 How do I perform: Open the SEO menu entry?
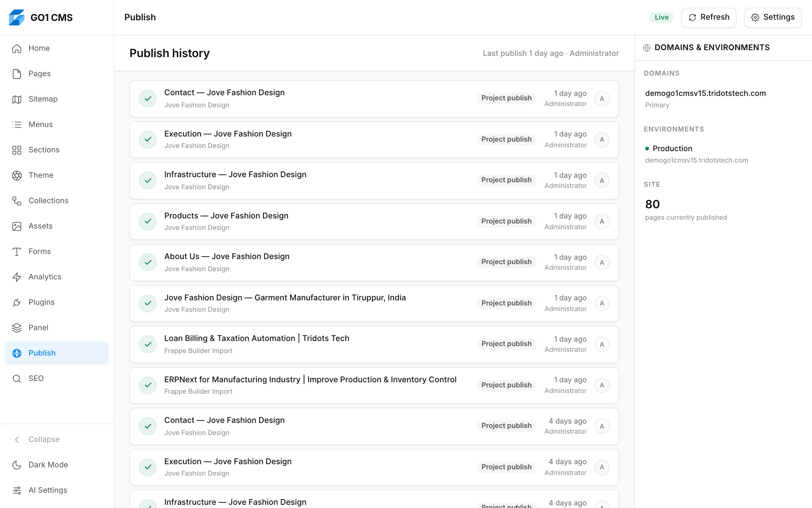57,379
